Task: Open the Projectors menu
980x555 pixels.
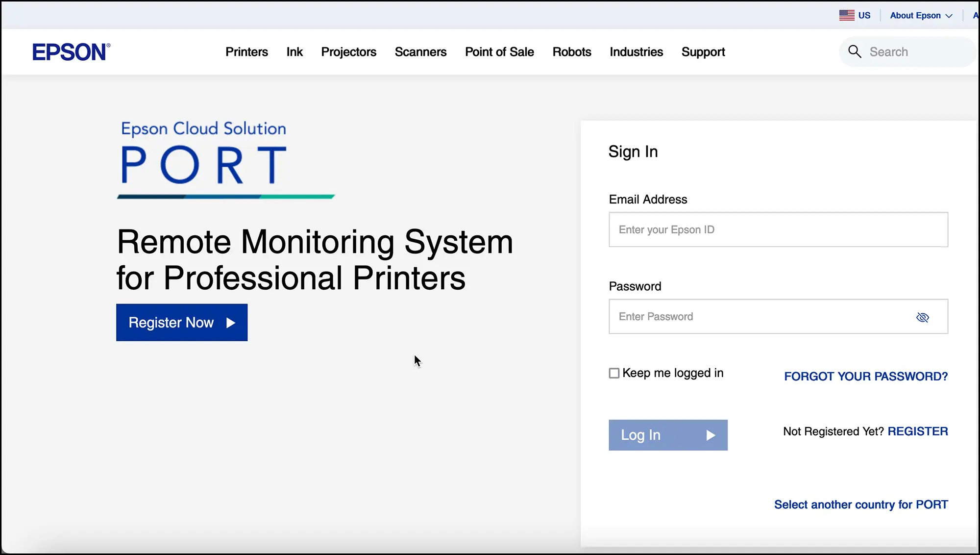Action: tap(348, 52)
